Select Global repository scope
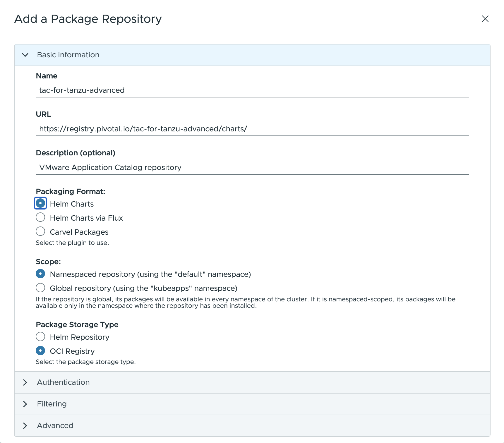Screen dimensions: 504x443 40,288
